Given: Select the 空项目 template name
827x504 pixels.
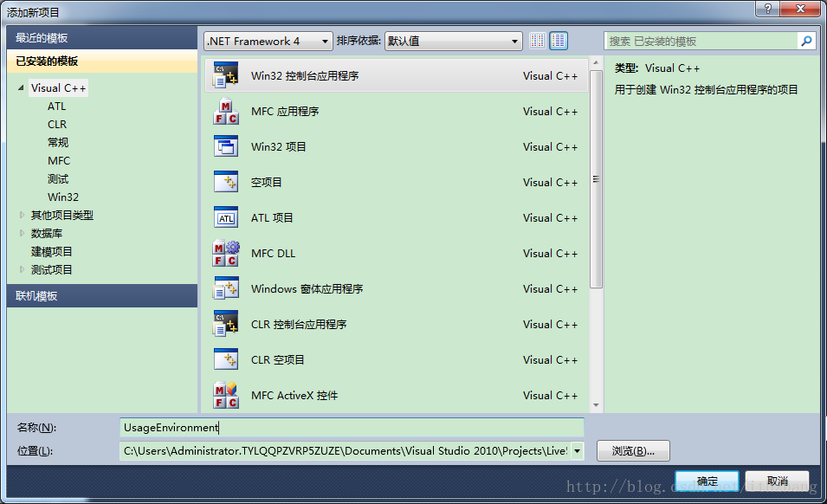Looking at the screenshot, I should point(267,182).
